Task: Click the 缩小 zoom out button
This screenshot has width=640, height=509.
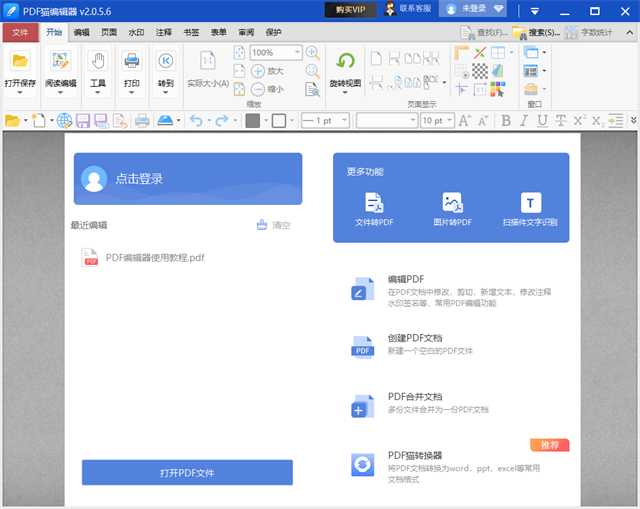Action: point(267,89)
